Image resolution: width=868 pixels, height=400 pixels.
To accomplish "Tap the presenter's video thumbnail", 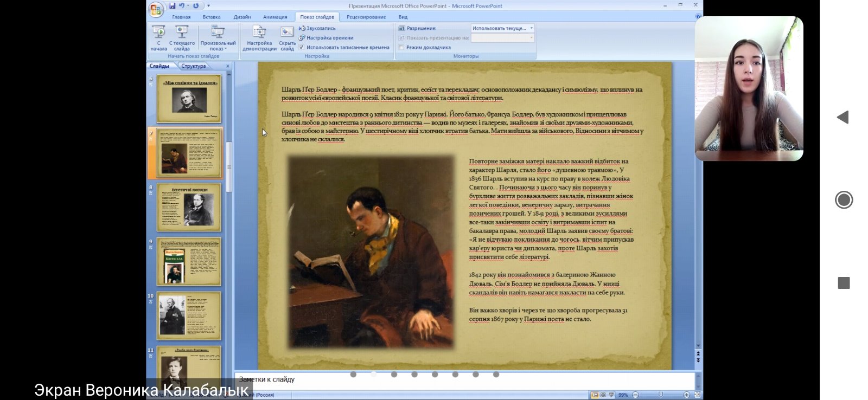I will tap(749, 88).
